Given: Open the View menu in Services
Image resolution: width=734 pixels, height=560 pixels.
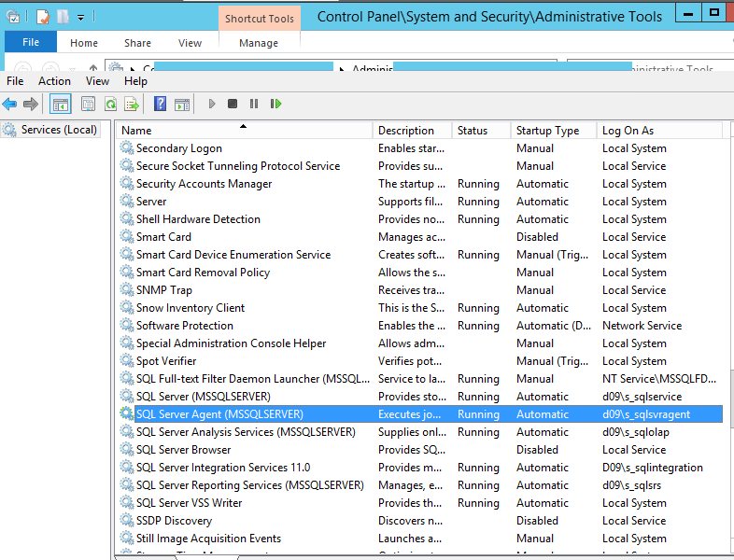Looking at the screenshot, I should pos(97,81).
